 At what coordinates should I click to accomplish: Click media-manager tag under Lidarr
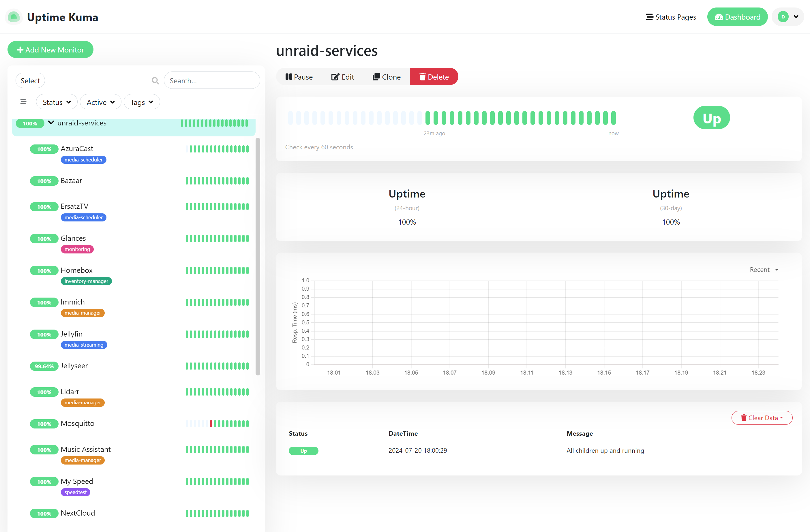pyautogui.click(x=83, y=403)
